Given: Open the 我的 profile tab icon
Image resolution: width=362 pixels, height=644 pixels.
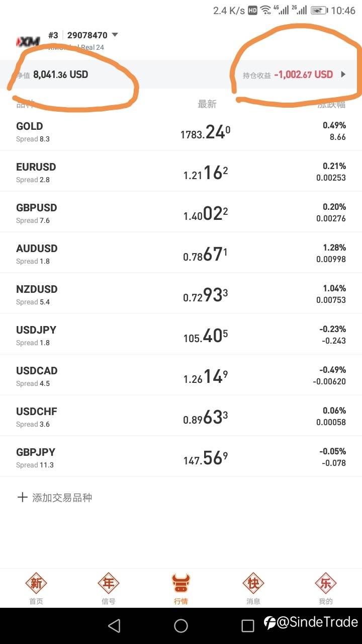Looking at the screenshot, I should [326, 584].
